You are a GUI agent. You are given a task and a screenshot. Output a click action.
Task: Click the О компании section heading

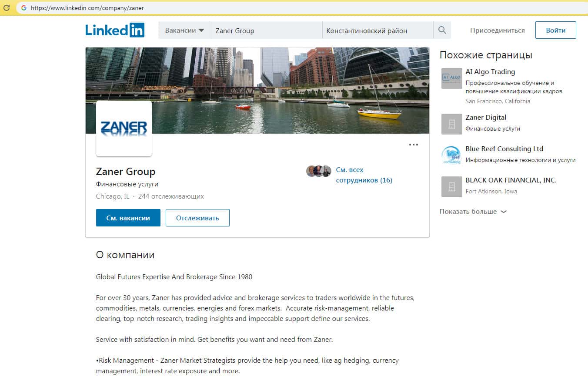point(125,255)
